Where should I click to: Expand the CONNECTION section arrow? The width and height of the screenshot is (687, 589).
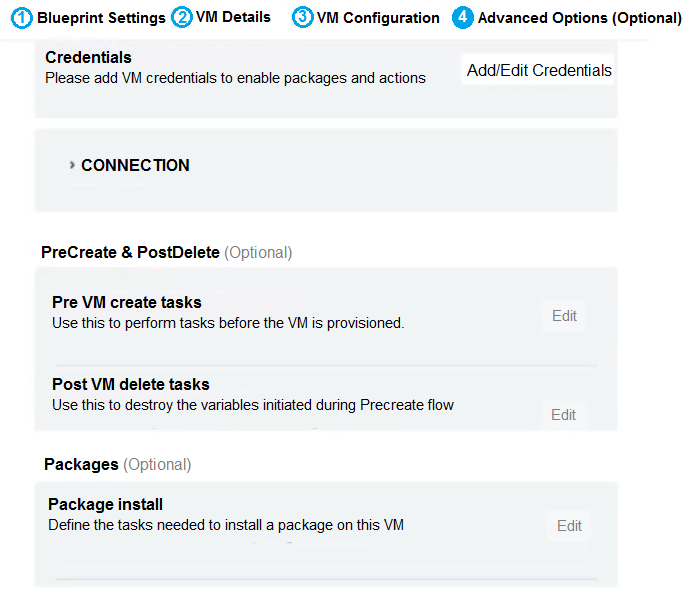(72, 165)
